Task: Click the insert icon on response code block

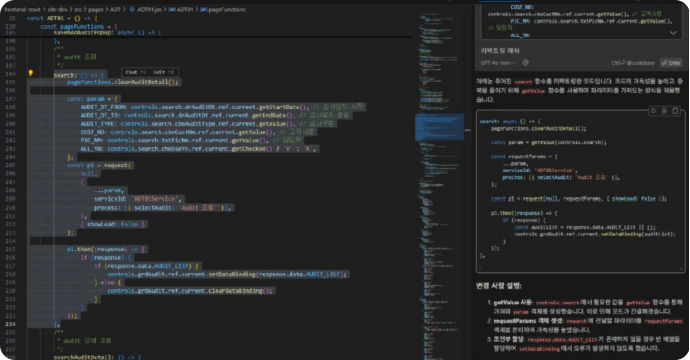Action: pos(664,111)
